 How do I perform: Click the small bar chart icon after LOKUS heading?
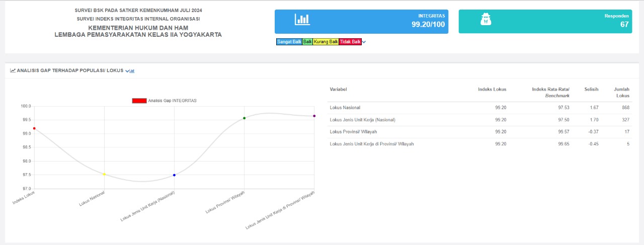pos(132,71)
